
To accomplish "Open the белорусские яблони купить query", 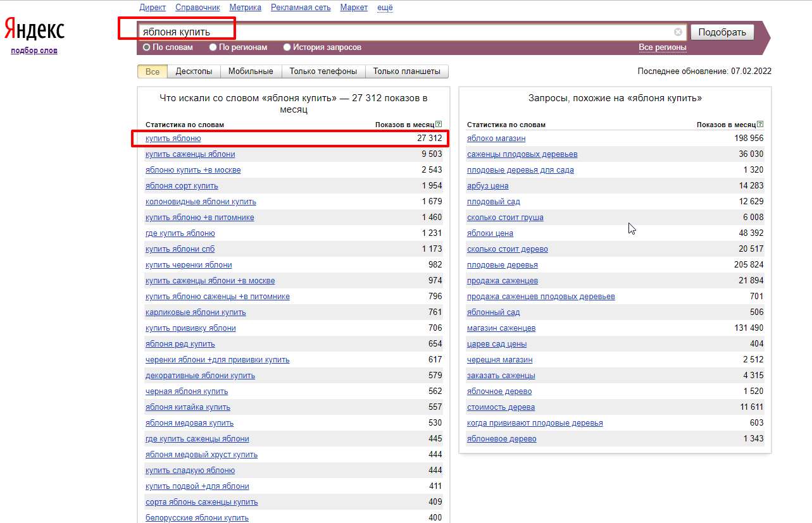I will click(197, 518).
